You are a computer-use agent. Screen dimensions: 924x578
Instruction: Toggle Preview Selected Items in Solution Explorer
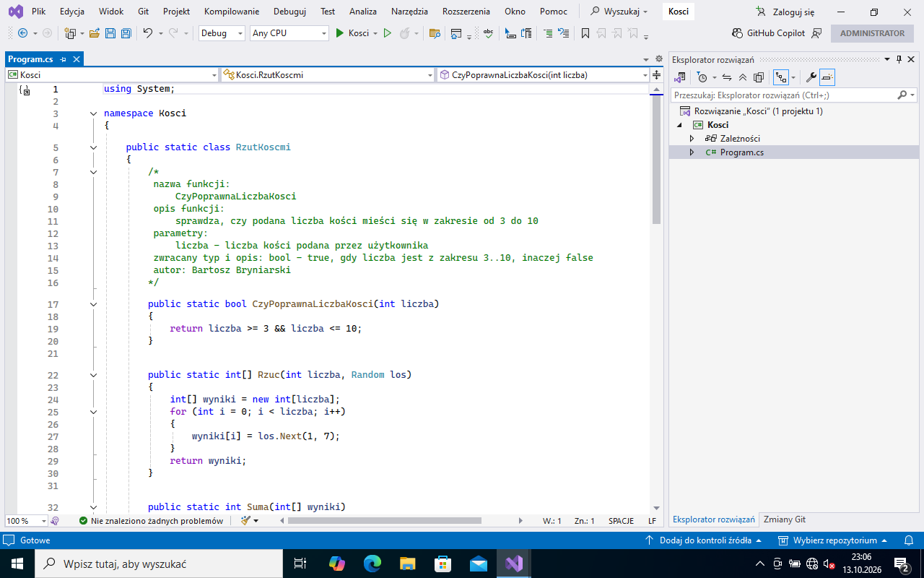point(827,77)
